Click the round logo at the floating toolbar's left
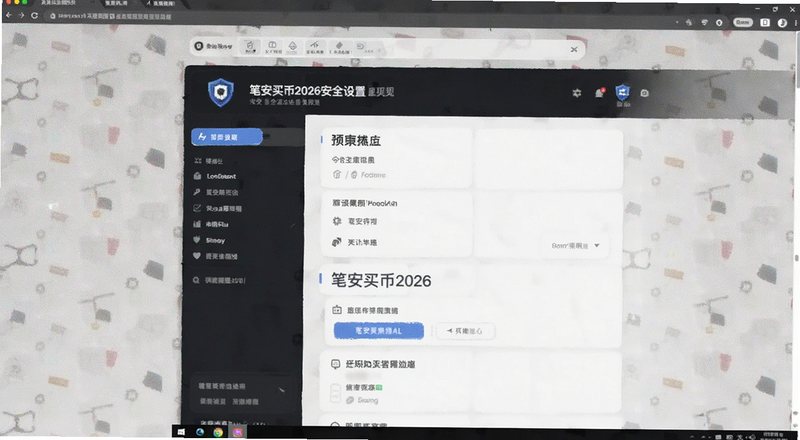Viewport: 800px width, 440px height. point(199,46)
